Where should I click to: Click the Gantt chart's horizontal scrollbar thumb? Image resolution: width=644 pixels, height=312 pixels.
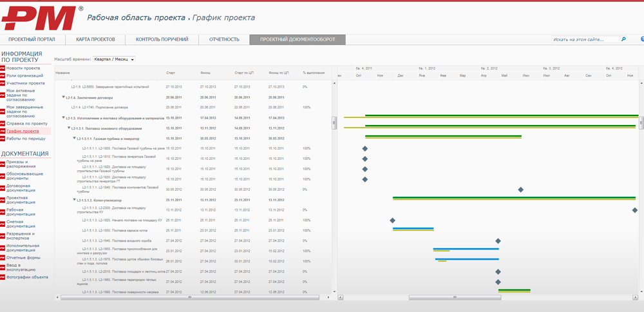454,297
